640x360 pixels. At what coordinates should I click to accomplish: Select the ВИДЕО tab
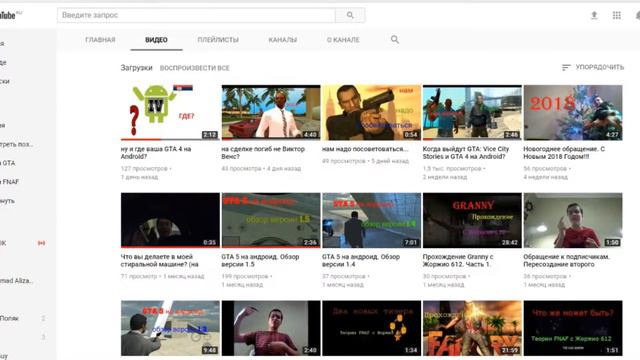point(156,40)
